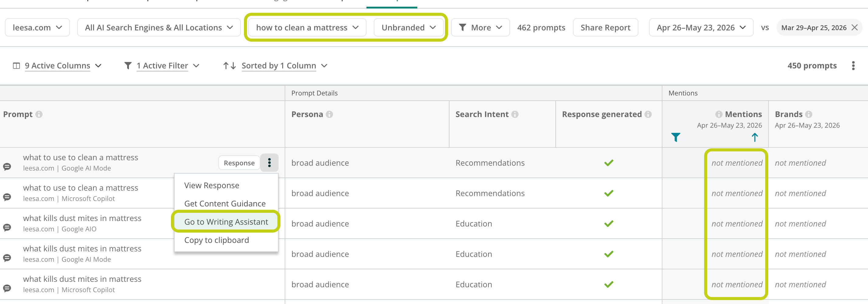Open the Unbranded filter dropdown
This screenshot has width=868, height=304.
point(408,28)
